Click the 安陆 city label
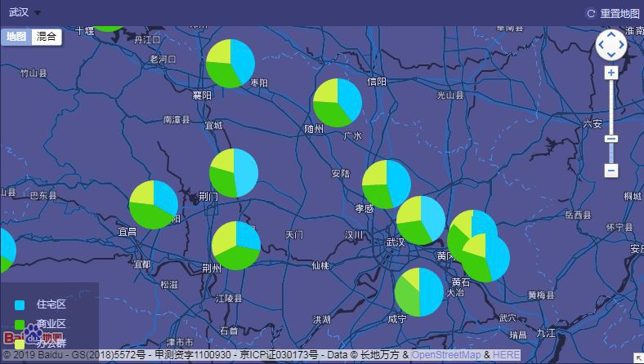This screenshot has height=364, width=644. click(x=341, y=174)
